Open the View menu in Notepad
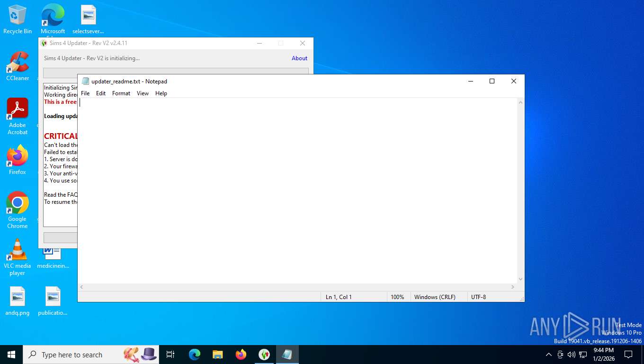This screenshot has height=364, width=644. [x=143, y=93]
